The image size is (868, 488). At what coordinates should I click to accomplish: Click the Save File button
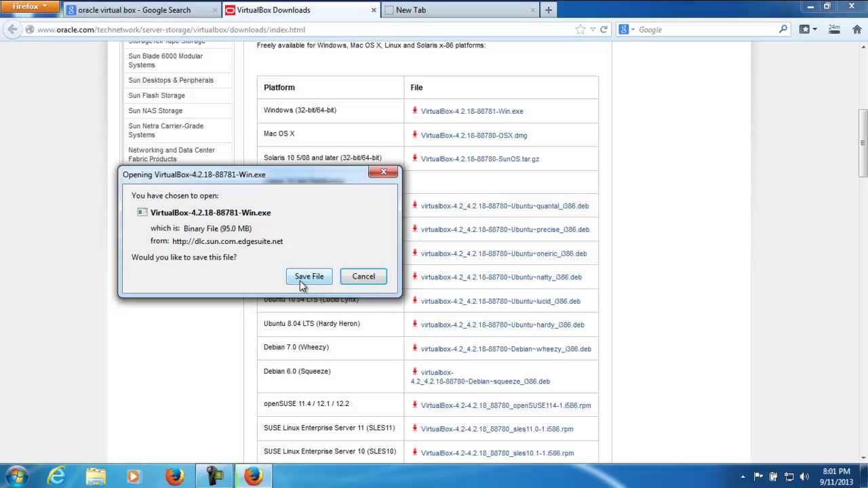(x=309, y=277)
